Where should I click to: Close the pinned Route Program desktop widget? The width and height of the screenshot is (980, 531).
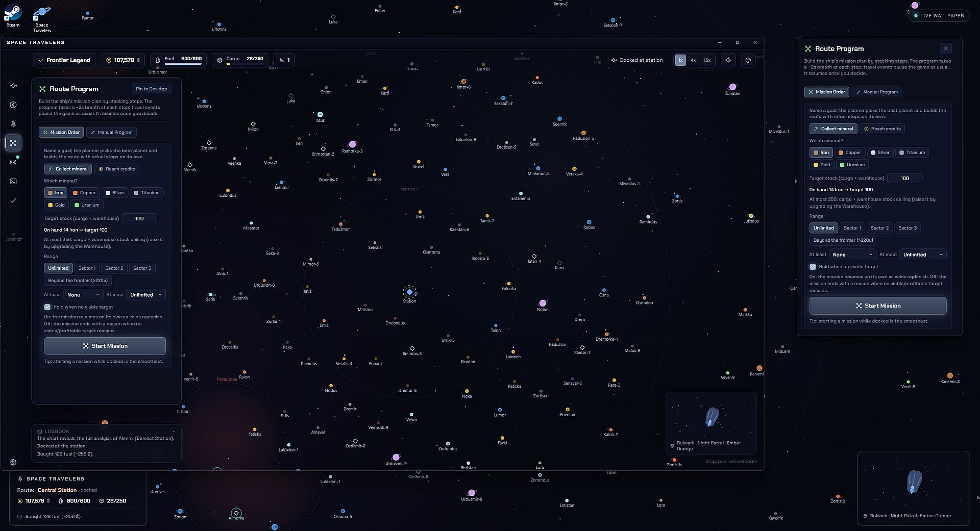946,48
